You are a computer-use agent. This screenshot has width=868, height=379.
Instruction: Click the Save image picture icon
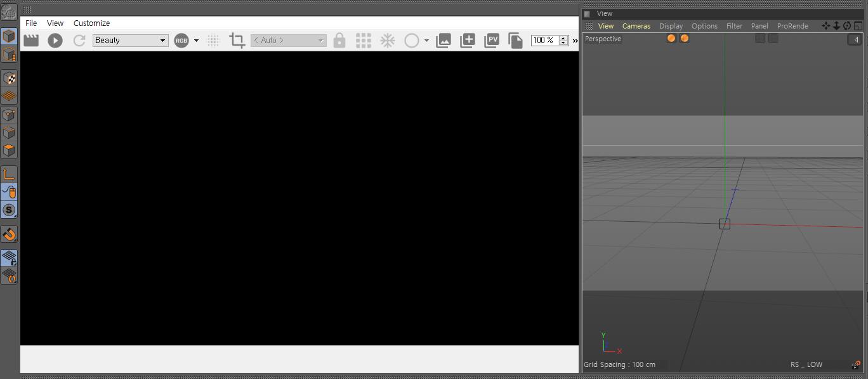click(444, 41)
